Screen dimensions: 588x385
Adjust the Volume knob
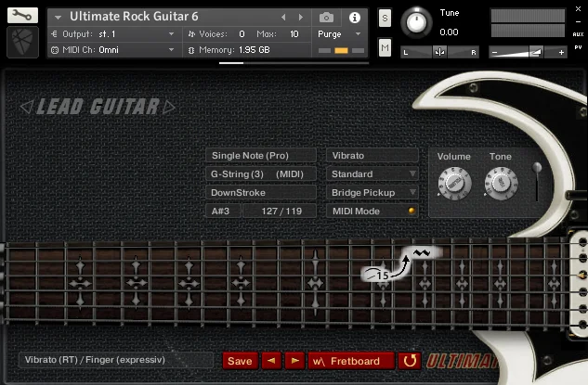453,184
